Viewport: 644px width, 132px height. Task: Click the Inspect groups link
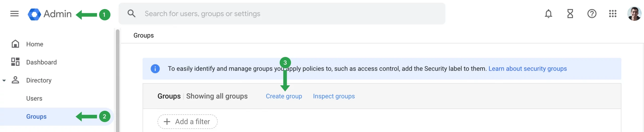tap(334, 96)
